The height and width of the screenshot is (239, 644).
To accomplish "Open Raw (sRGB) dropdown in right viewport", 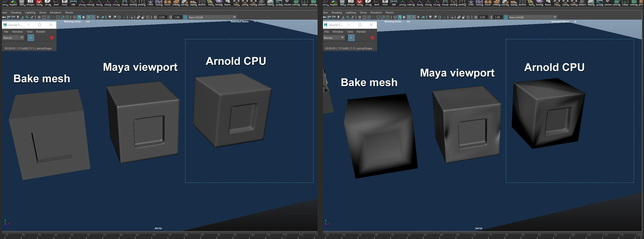I will tap(533, 17).
